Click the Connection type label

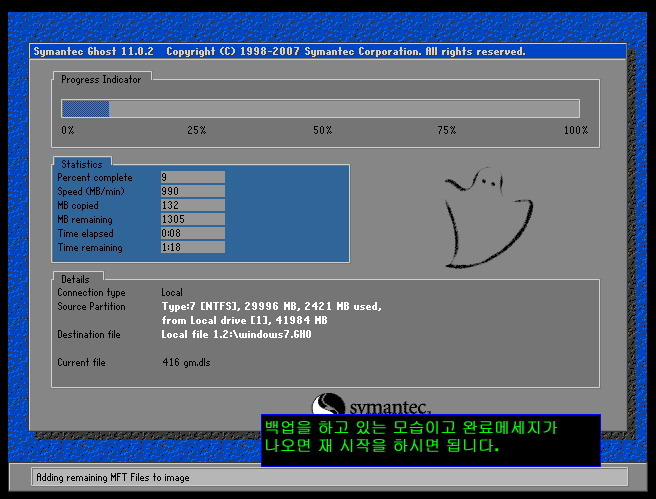pyautogui.click(x=91, y=292)
